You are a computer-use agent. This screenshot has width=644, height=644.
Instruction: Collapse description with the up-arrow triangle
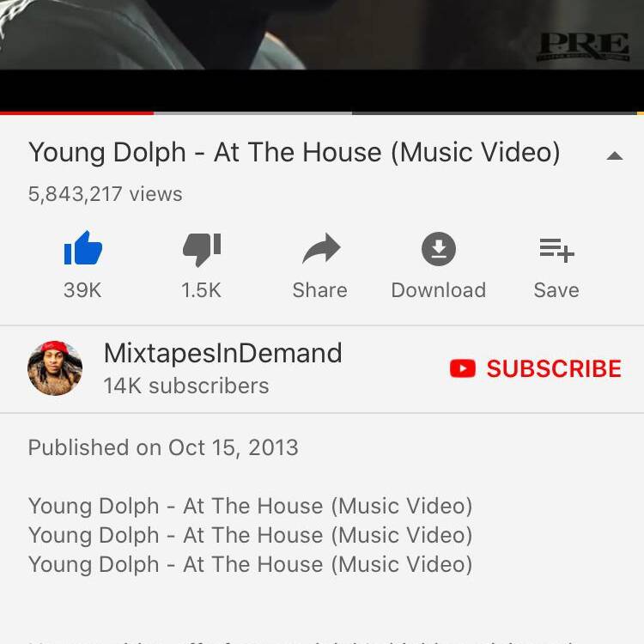tap(615, 155)
